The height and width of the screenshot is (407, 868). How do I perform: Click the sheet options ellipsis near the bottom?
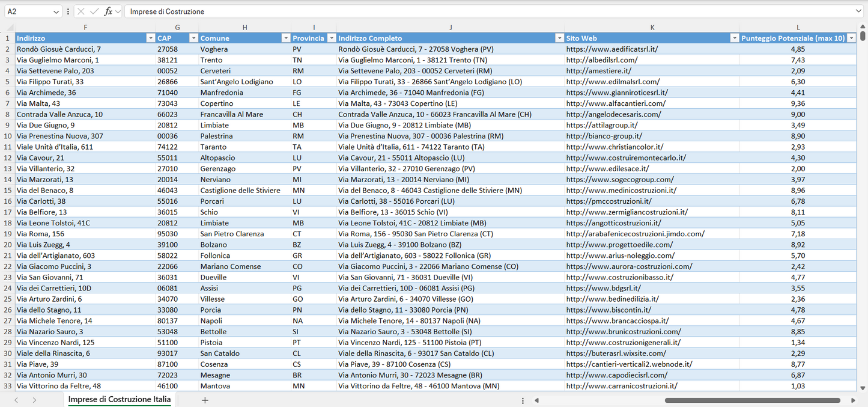point(522,399)
